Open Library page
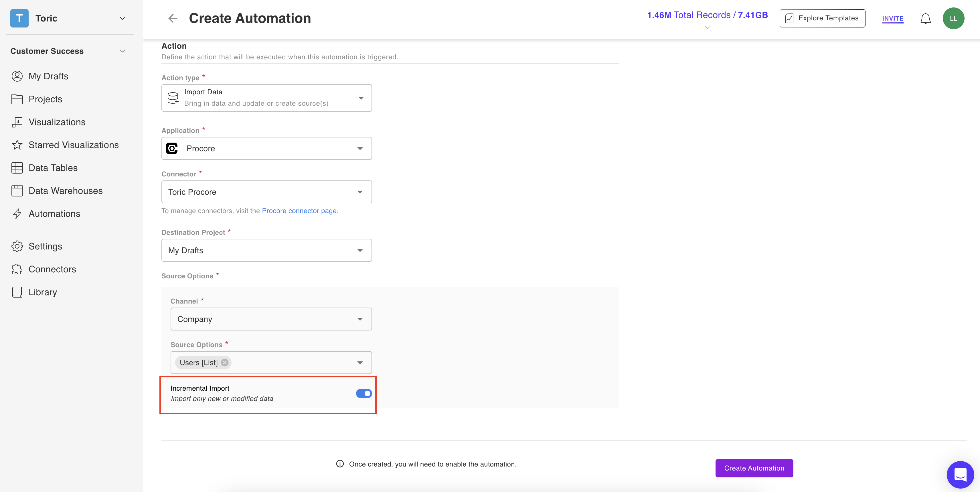The height and width of the screenshot is (492, 980). 43,292
